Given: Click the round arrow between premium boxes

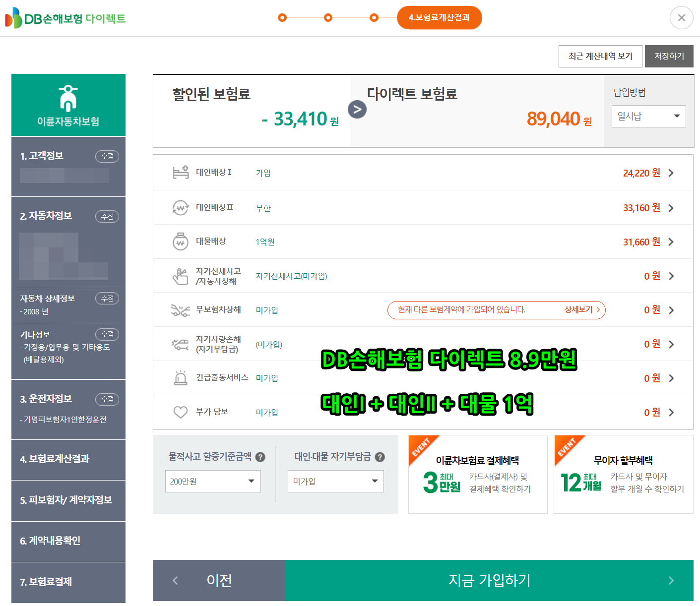Looking at the screenshot, I should (x=357, y=109).
